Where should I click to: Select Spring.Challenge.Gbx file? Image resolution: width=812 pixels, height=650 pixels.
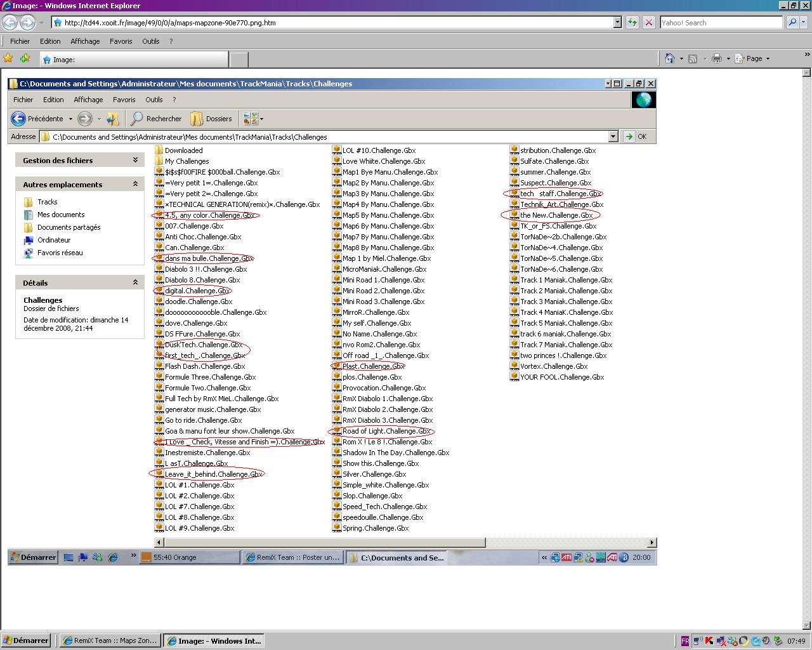point(371,528)
